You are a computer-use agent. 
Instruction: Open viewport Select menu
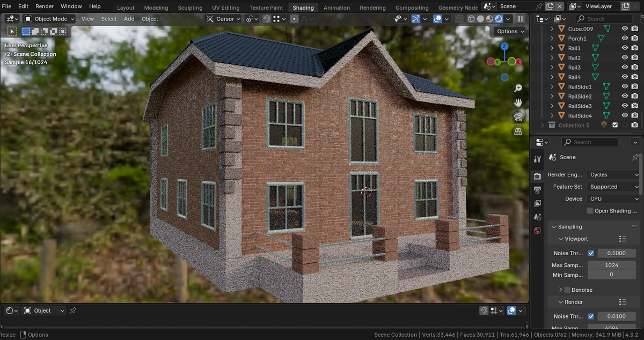click(x=109, y=19)
